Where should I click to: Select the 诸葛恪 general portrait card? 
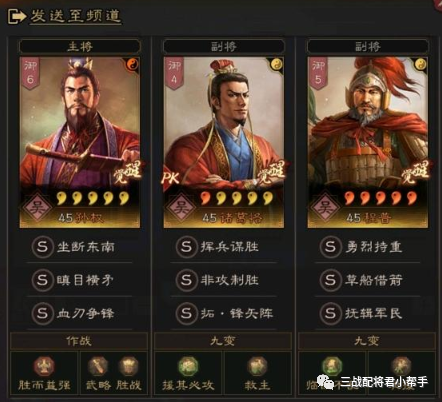[x=224, y=142]
